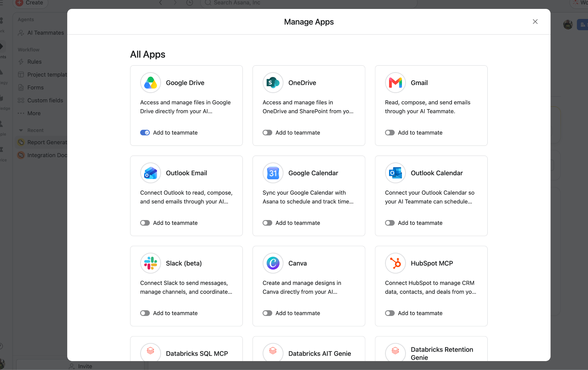Enable OneDrive Add to teammate toggle
This screenshot has height=370, width=588.
point(267,132)
